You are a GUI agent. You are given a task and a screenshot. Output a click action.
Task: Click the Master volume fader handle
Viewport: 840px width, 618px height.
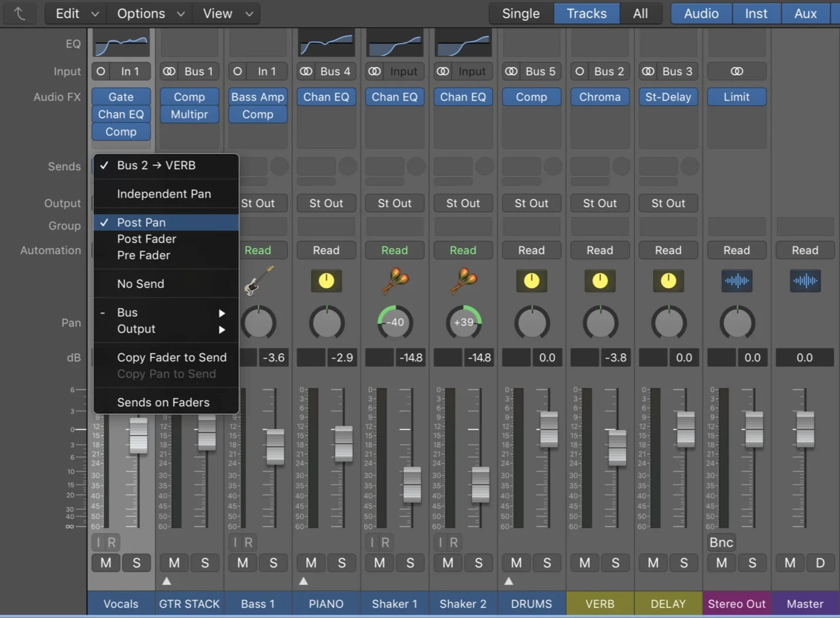(805, 428)
